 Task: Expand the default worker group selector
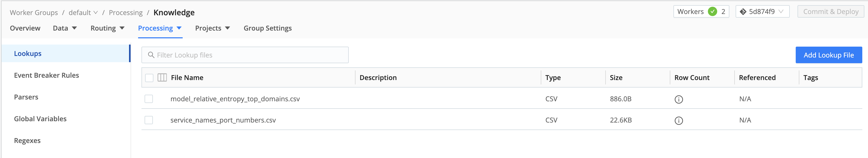(84, 12)
